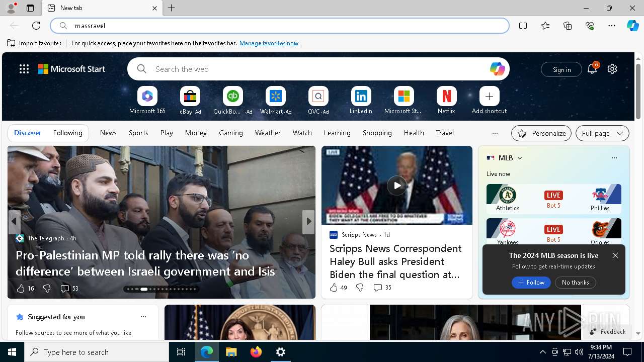The image size is (644, 362).
Task: Switch to the Following tab
Action: tap(67, 133)
